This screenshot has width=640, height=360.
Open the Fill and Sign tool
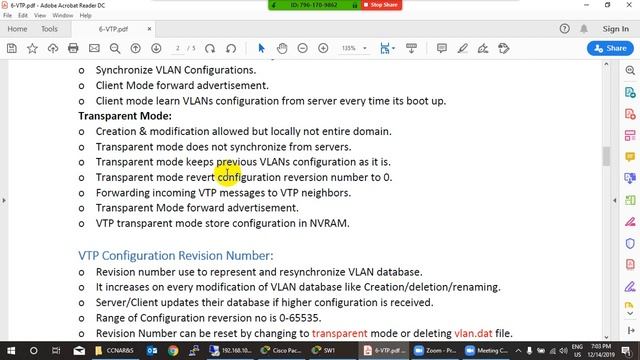click(x=483, y=49)
